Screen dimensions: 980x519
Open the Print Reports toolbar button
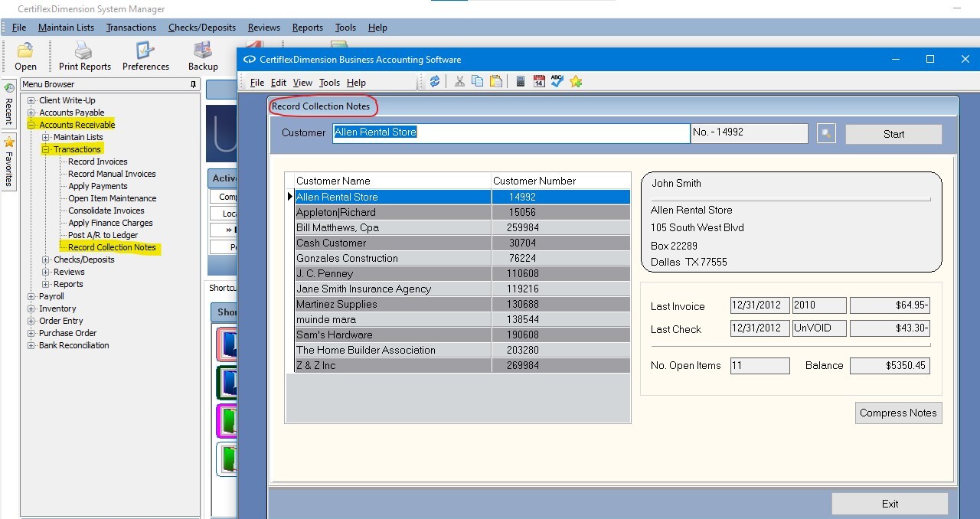pos(84,57)
